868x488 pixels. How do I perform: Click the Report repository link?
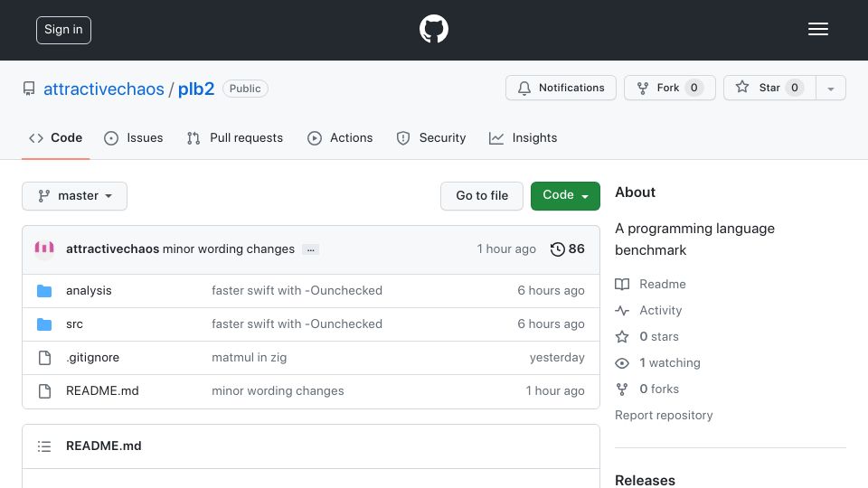pyautogui.click(x=664, y=415)
